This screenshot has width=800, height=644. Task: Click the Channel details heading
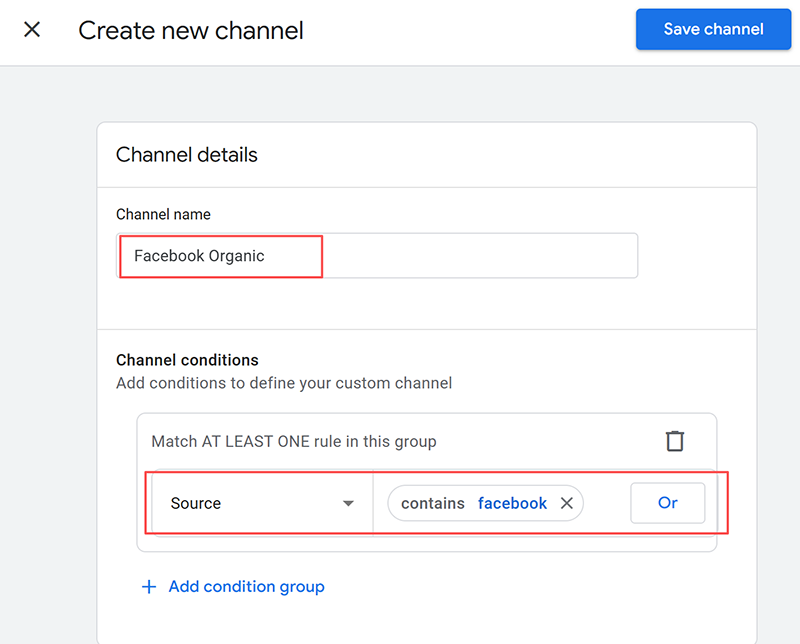(x=187, y=155)
